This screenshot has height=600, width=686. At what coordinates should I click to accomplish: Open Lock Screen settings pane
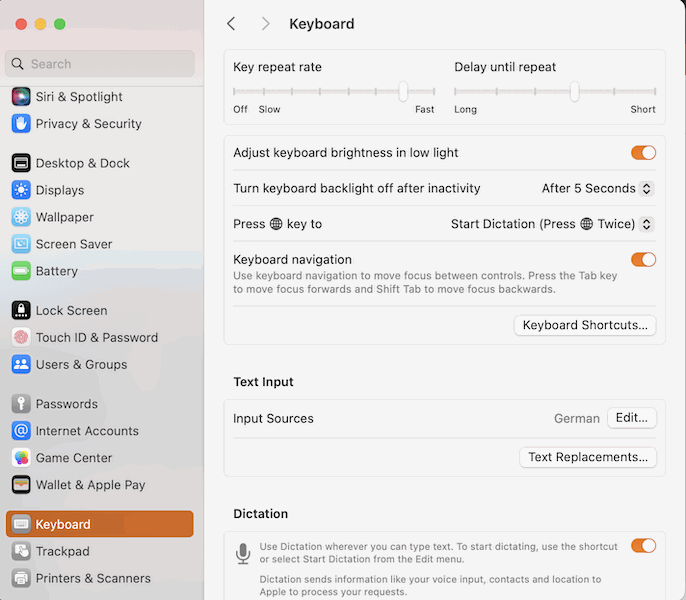click(x=71, y=311)
